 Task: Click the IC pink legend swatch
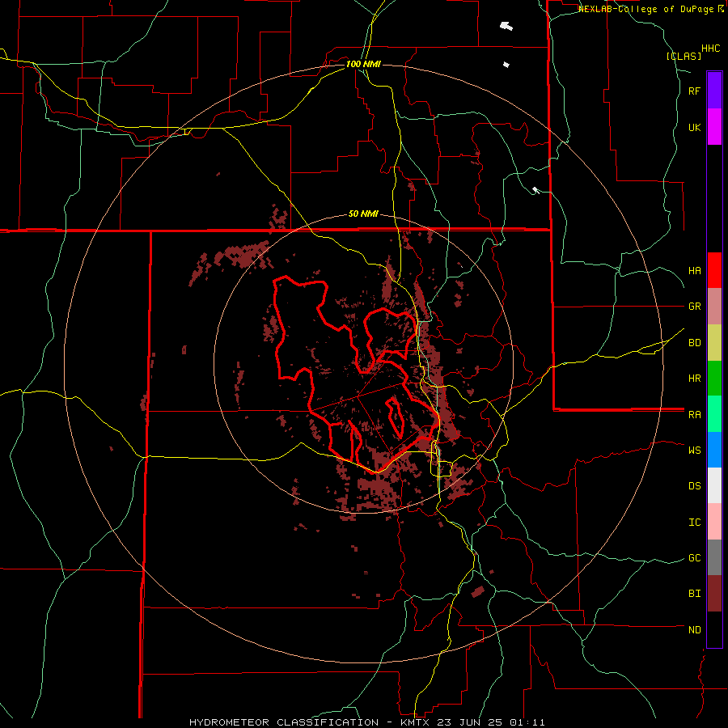point(714,522)
